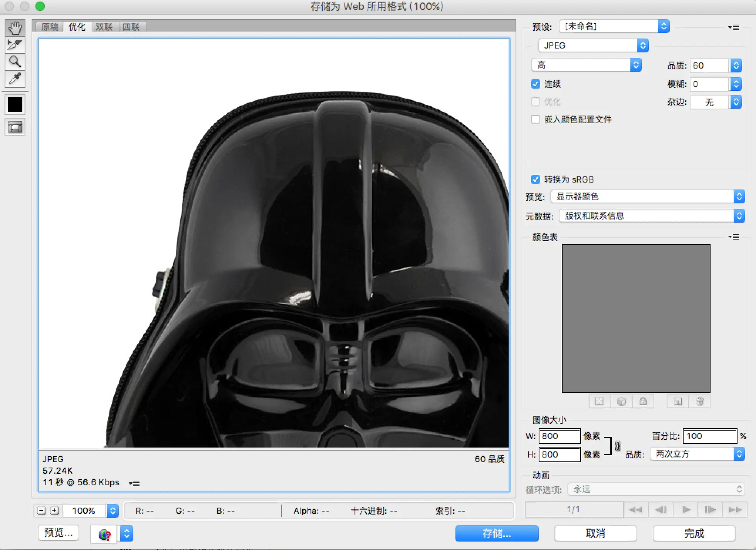The image size is (756, 550).
Task: Enable 嵌入颜色配置文件 checkbox
Action: (x=536, y=119)
